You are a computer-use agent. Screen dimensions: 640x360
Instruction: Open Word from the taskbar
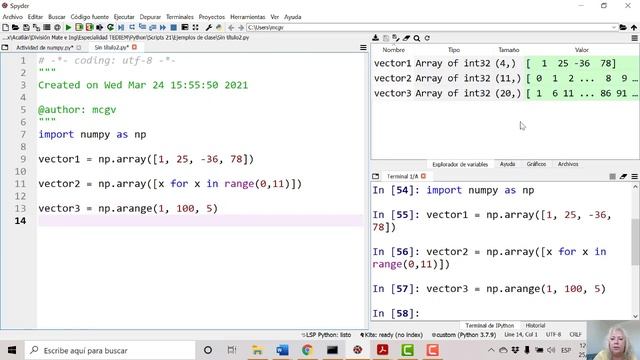(282, 350)
